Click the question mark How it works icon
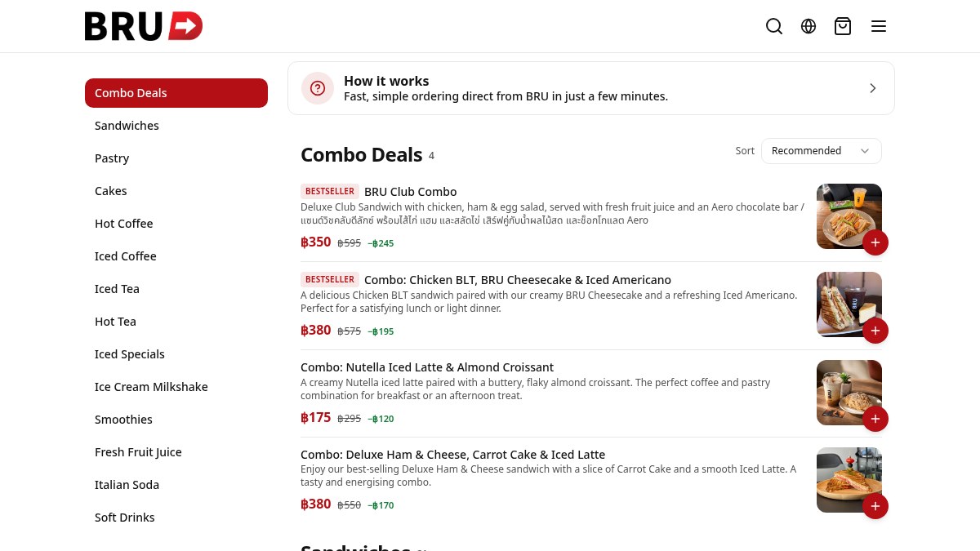980x551 pixels. [318, 88]
